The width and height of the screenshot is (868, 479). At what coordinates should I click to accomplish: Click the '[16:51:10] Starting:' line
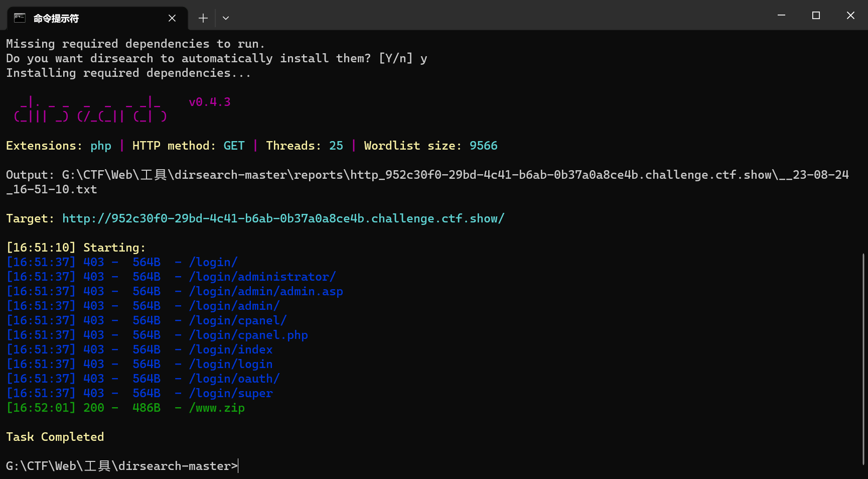[76, 248]
